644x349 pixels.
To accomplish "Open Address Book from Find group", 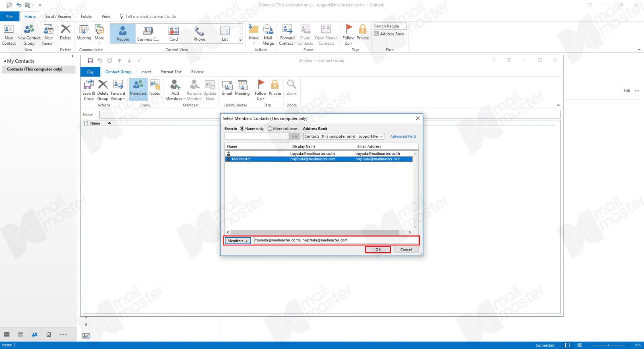I will pyautogui.click(x=389, y=34).
